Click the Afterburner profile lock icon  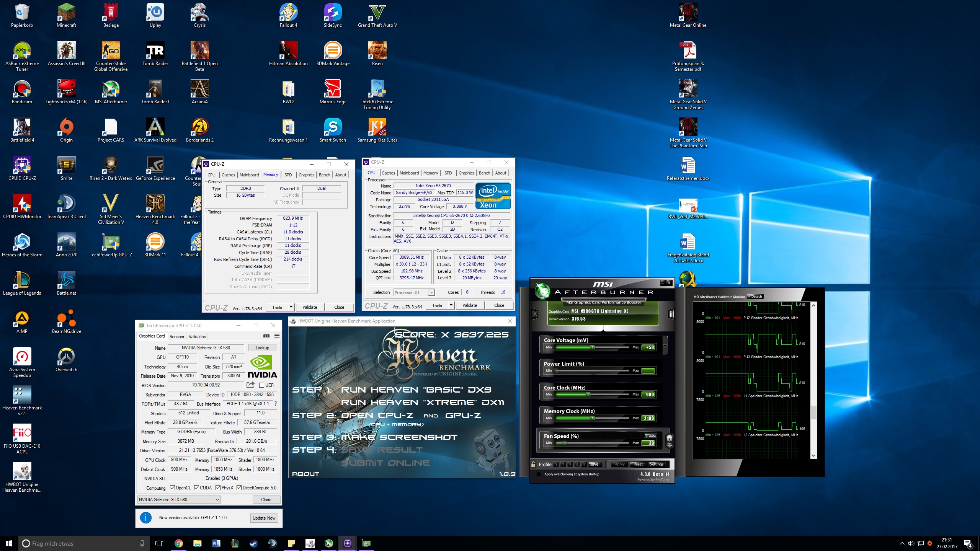(x=533, y=464)
